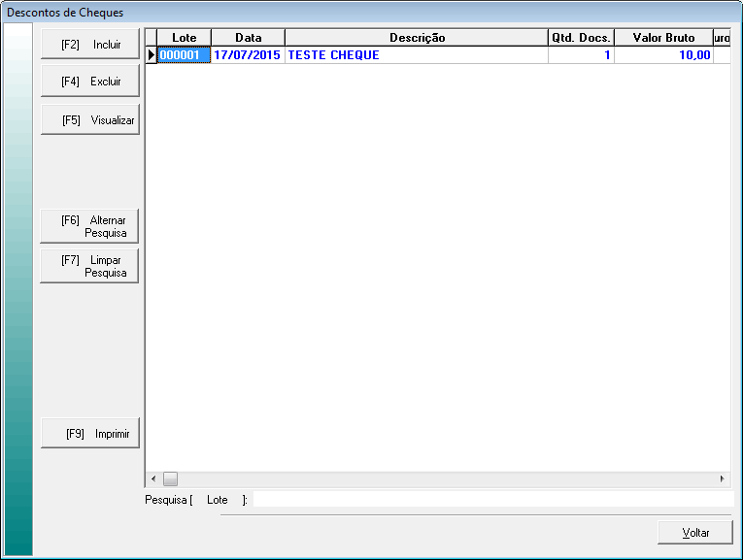This screenshot has height=560, width=743.
Task: Click the horizontal scrollbar left arrow
Action: pos(152,478)
